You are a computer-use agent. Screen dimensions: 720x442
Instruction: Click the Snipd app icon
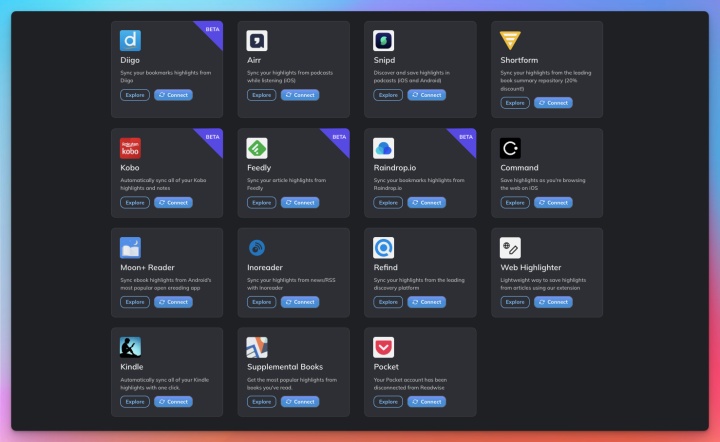click(384, 41)
